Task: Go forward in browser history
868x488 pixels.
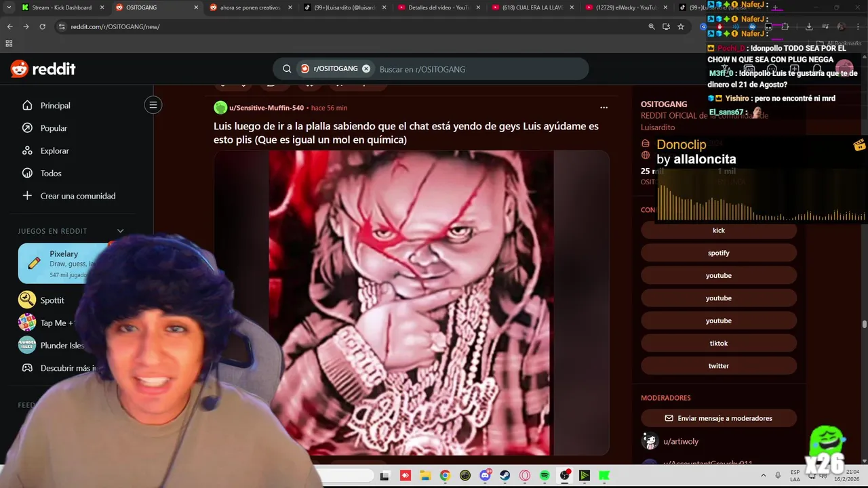Action: tap(26, 26)
